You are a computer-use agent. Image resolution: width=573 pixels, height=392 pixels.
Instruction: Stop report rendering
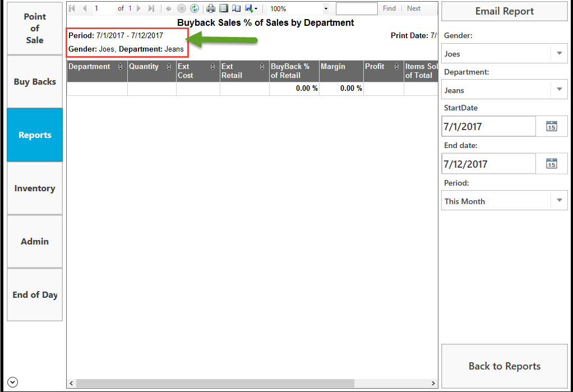pyautogui.click(x=182, y=8)
